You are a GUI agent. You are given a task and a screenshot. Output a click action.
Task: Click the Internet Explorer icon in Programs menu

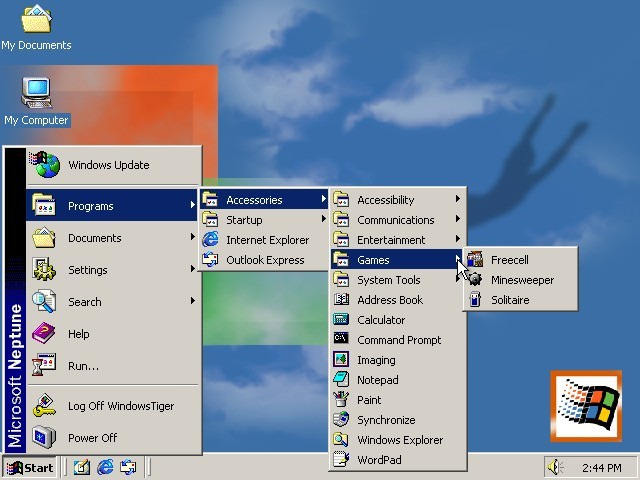point(210,240)
